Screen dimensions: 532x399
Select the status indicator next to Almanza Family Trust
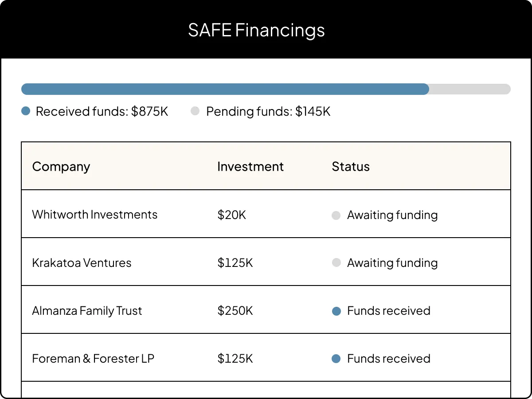click(336, 311)
